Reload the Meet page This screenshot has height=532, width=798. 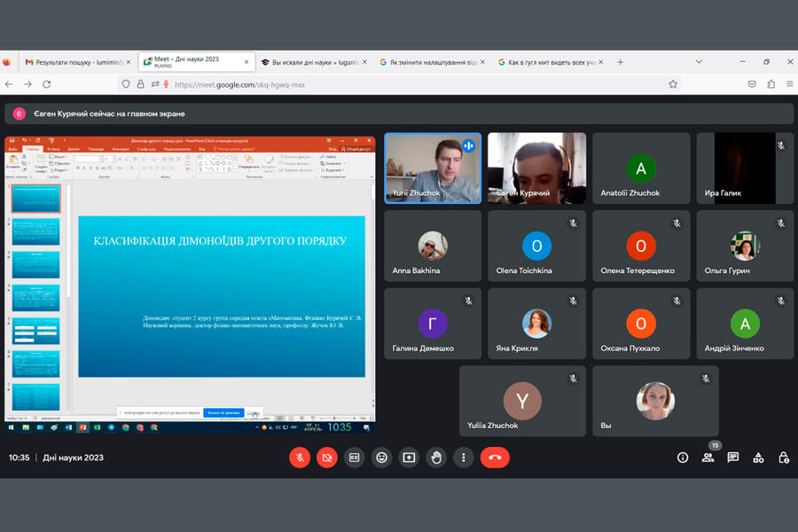(46, 84)
